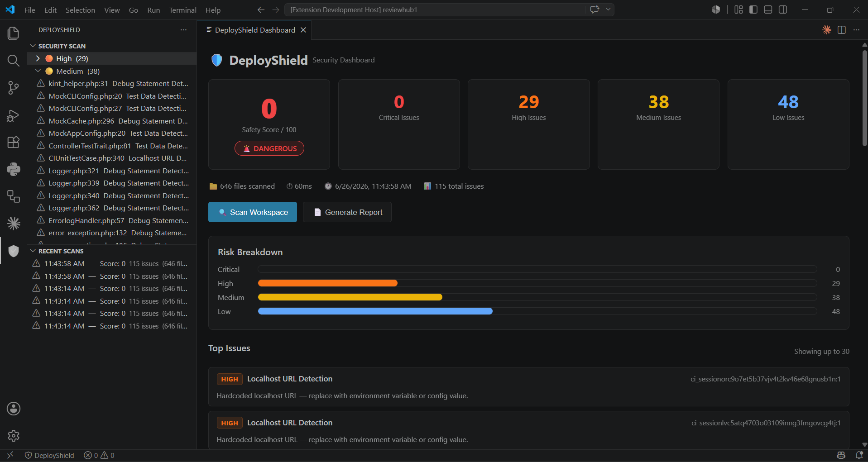868x462 pixels.
Task: Click the Scan Workspace button
Action: click(253, 212)
